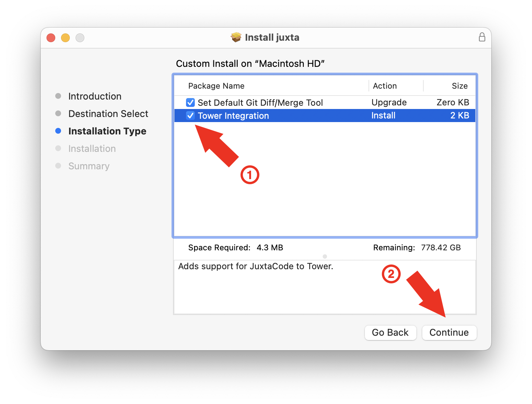Screen dimensions: 532x404
Task: Click the Summary step label
Action: coord(89,166)
